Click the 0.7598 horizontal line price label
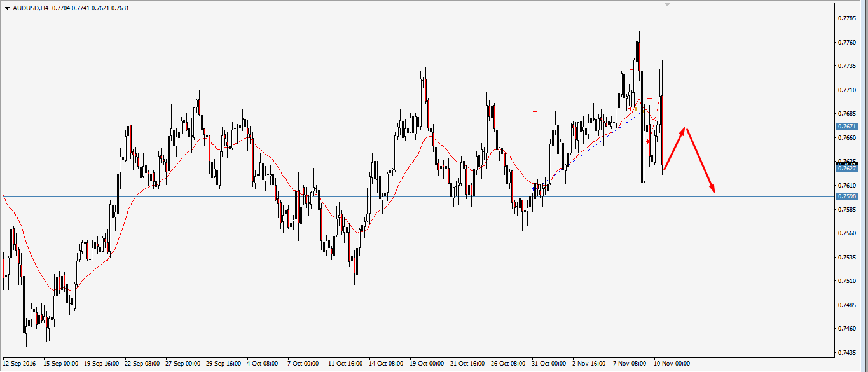The height and width of the screenshot is (372, 868). click(x=847, y=196)
